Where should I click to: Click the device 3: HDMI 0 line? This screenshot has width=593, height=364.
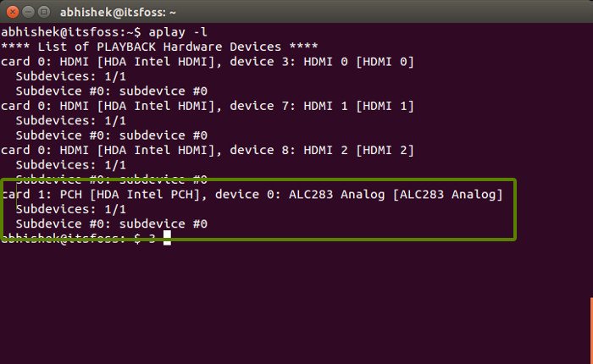(x=208, y=62)
